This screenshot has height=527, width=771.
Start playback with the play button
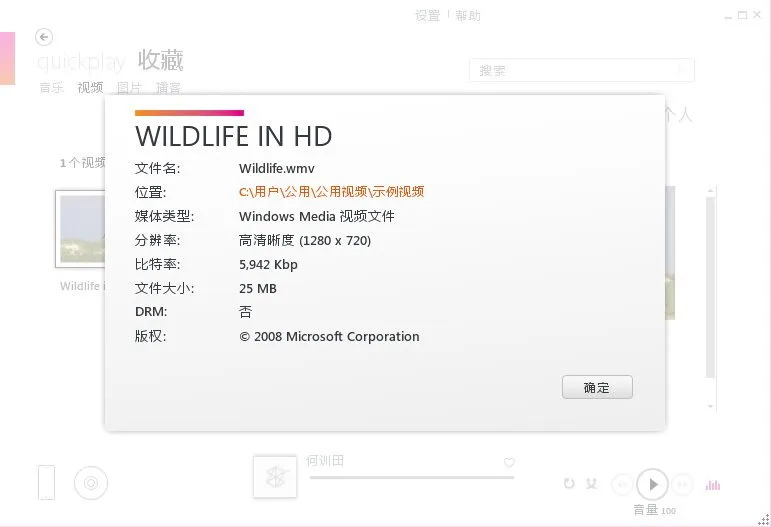tap(652, 485)
